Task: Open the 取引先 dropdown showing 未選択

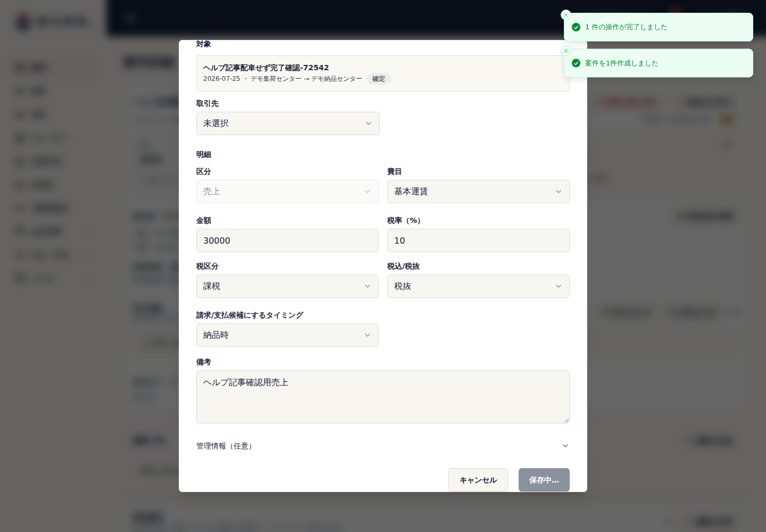Action: [x=288, y=123]
